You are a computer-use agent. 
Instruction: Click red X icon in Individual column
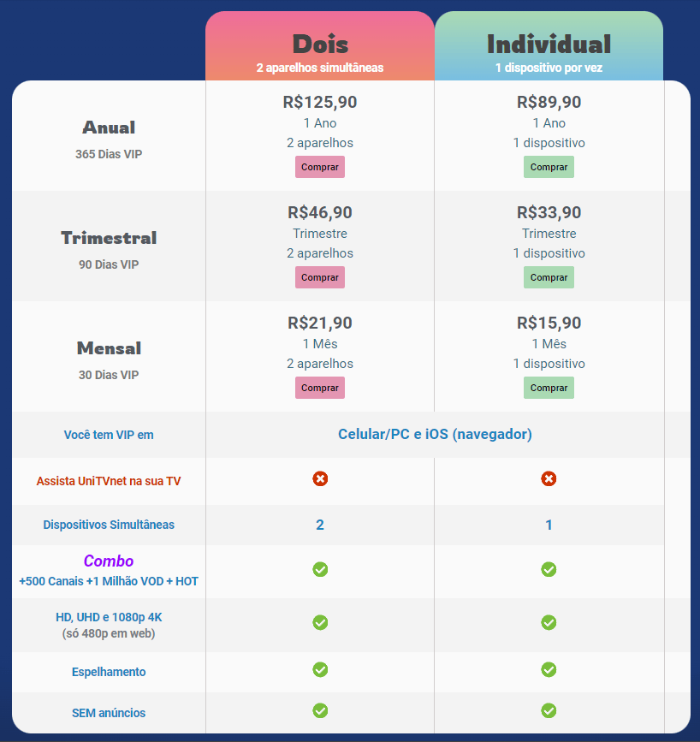click(x=549, y=478)
